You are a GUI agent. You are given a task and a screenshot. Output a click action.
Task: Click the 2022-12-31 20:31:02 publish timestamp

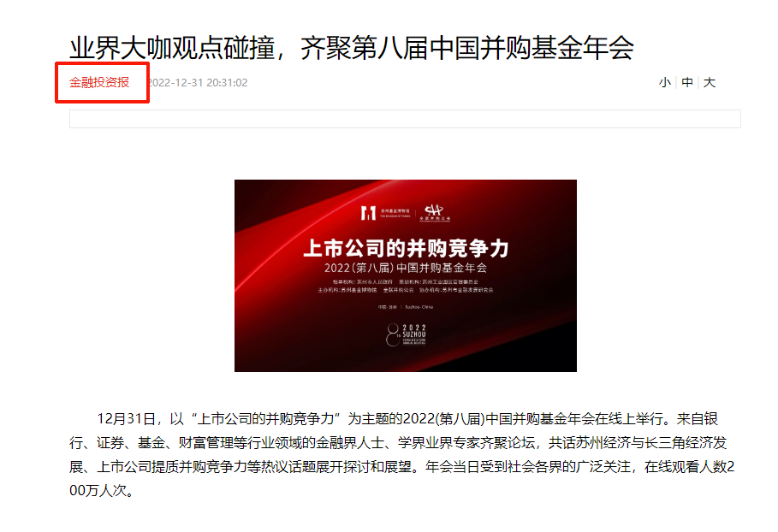pos(198,83)
